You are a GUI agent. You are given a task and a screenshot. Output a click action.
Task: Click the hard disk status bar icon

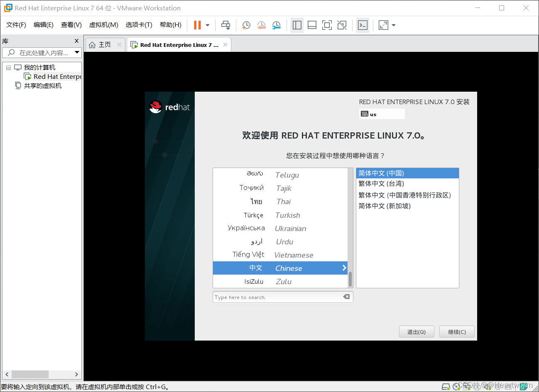(446, 387)
